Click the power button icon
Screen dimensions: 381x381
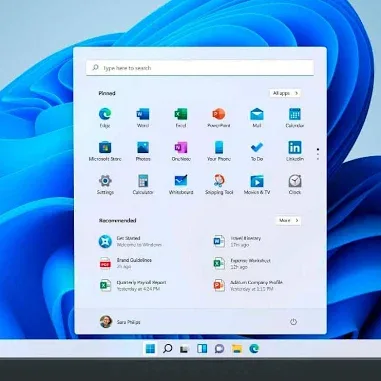[x=293, y=322]
